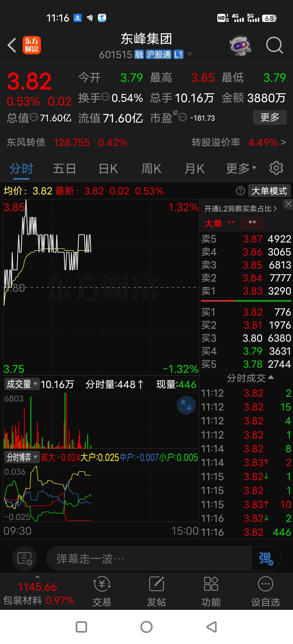Open the 交易 trade icon
This screenshot has height=644, width=293.
click(x=102, y=592)
